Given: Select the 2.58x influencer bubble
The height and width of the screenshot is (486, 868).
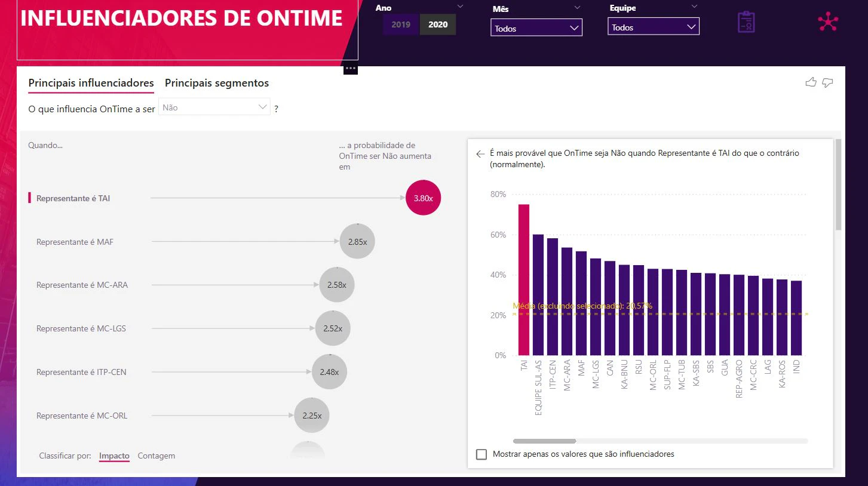Looking at the screenshot, I should tap(337, 285).
